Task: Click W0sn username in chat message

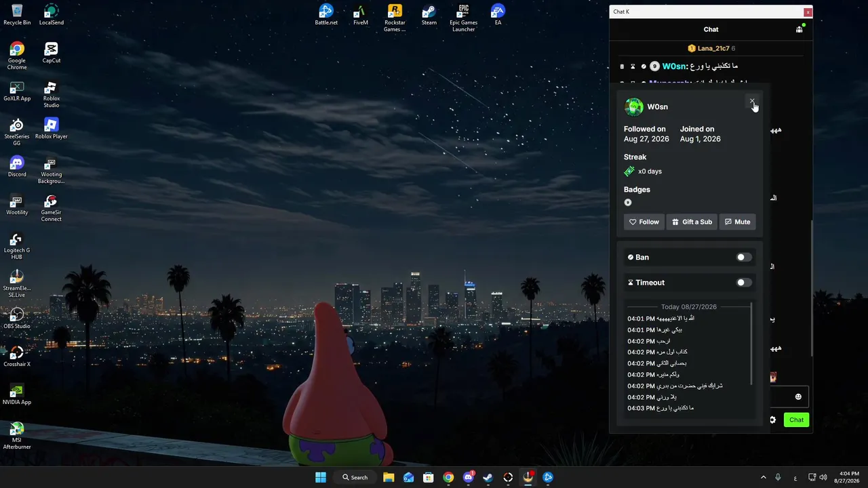Action: [675, 66]
